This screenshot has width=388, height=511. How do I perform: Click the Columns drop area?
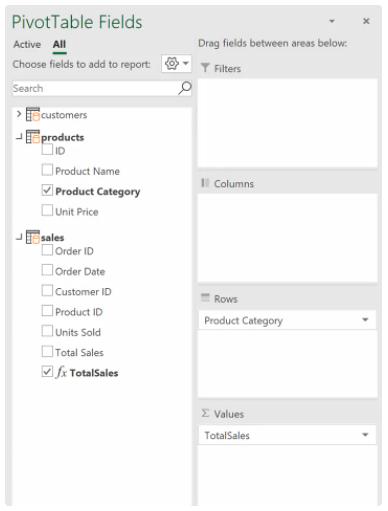point(288,238)
